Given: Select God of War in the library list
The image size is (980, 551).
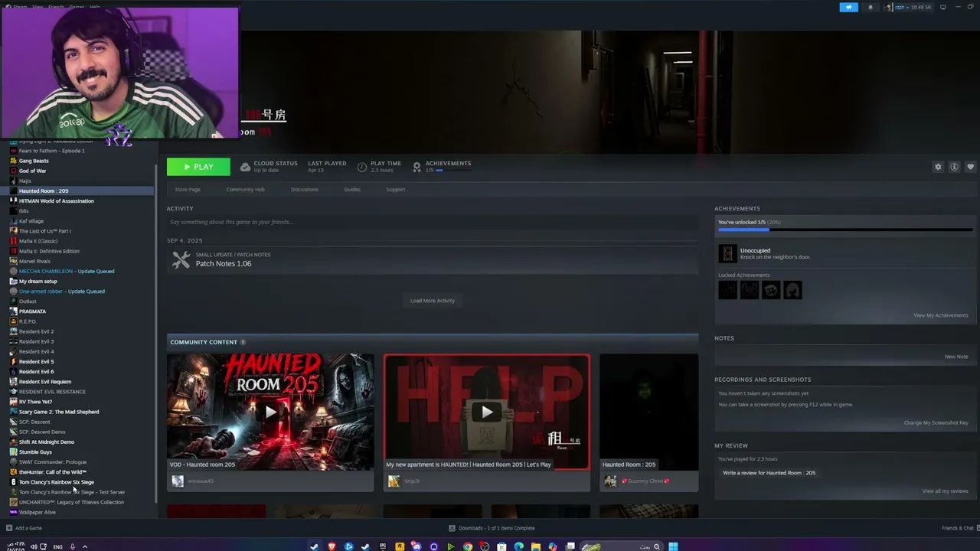Looking at the screenshot, I should [32, 171].
